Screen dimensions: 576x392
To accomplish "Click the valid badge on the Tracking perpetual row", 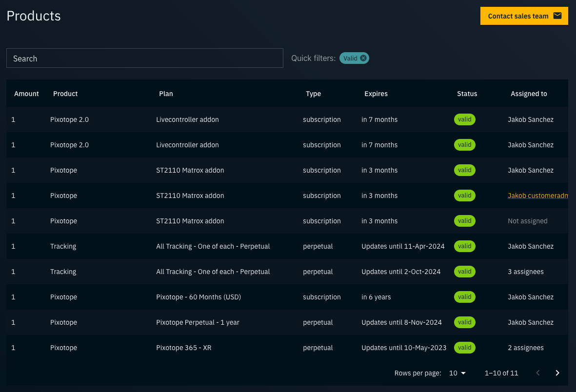I will pos(464,246).
